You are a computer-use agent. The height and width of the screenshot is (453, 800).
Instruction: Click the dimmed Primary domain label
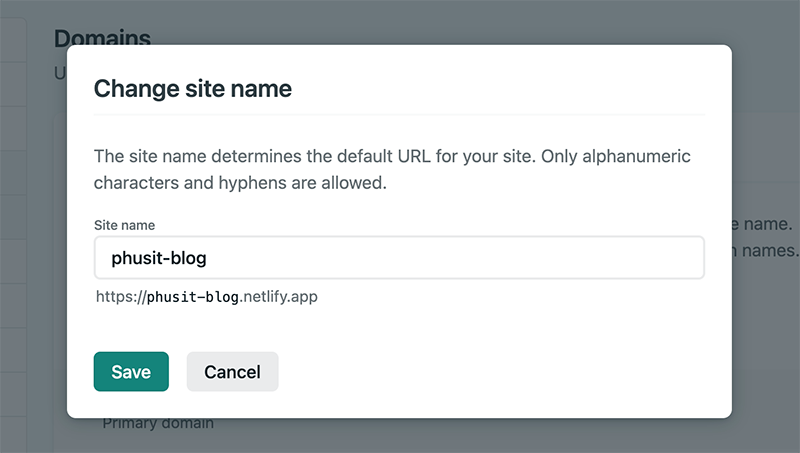pos(158,423)
